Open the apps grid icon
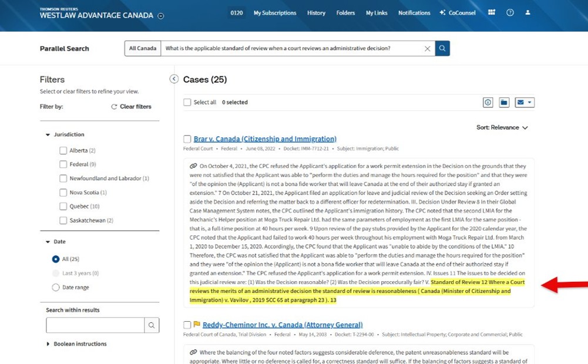This screenshot has width=588, height=364. 491,12
